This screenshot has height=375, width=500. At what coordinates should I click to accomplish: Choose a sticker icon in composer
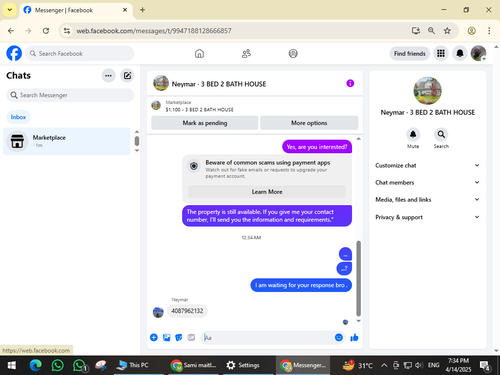click(x=179, y=337)
